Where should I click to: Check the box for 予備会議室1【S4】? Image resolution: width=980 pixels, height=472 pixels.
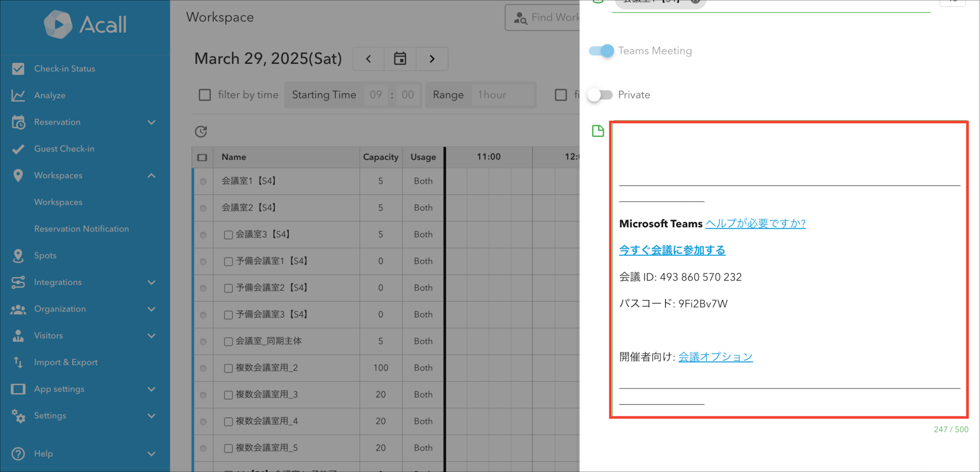click(x=228, y=262)
